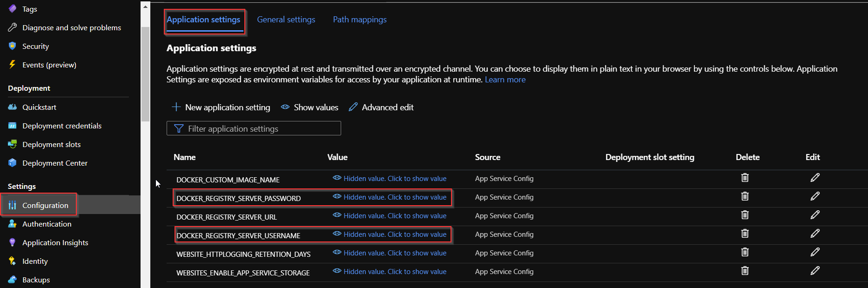Open Application Insights from the sidebar
The image size is (868, 288).
point(55,243)
